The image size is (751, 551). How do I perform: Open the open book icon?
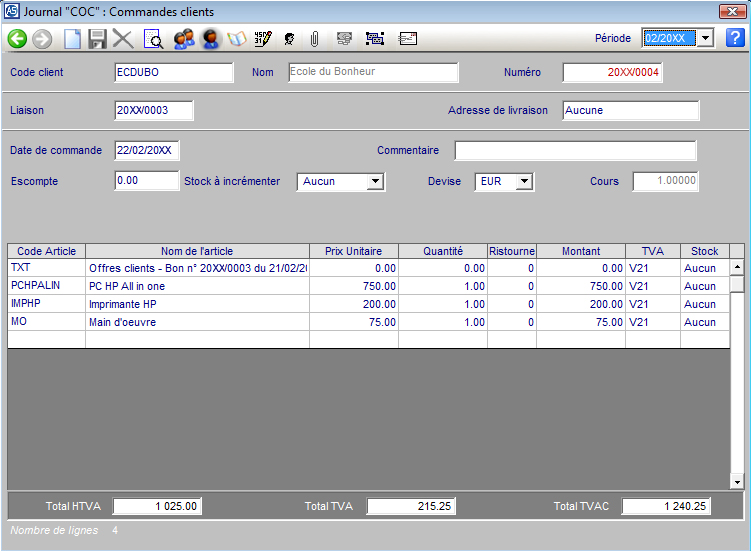(237, 39)
